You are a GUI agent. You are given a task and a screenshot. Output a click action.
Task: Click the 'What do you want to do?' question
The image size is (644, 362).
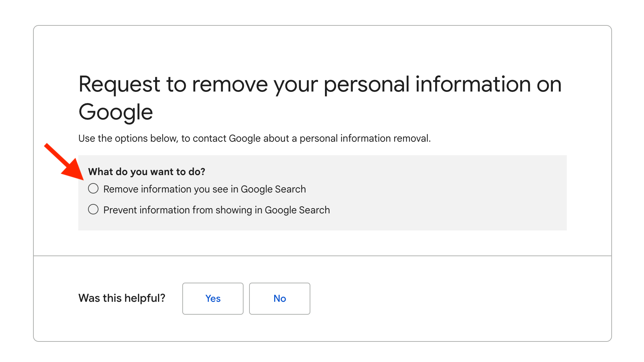click(146, 172)
